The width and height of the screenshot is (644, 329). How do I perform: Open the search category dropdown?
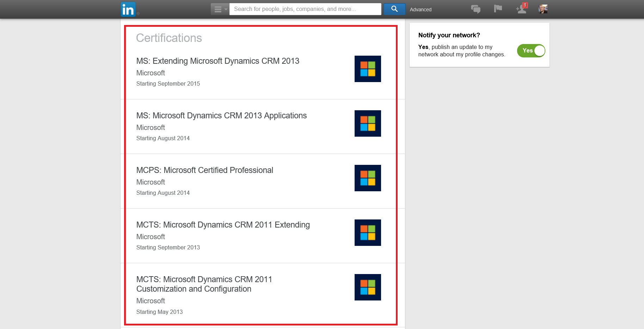pos(220,9)
